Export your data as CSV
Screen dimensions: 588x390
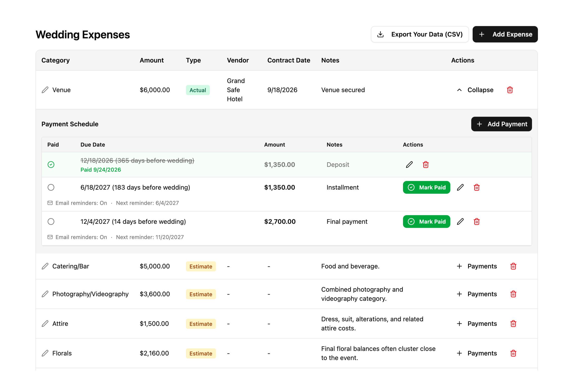pyautogui.click(x=420, y=34)
